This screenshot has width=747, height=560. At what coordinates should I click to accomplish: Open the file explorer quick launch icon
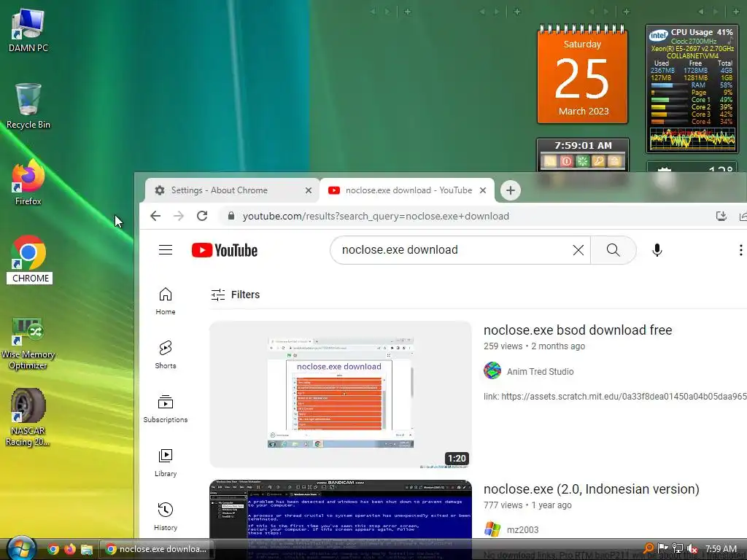87,549
